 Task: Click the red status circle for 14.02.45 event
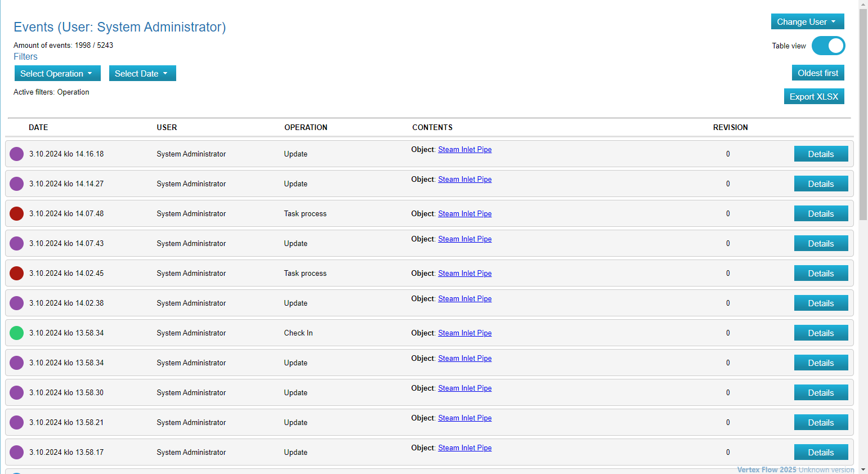tap(17, 273)
